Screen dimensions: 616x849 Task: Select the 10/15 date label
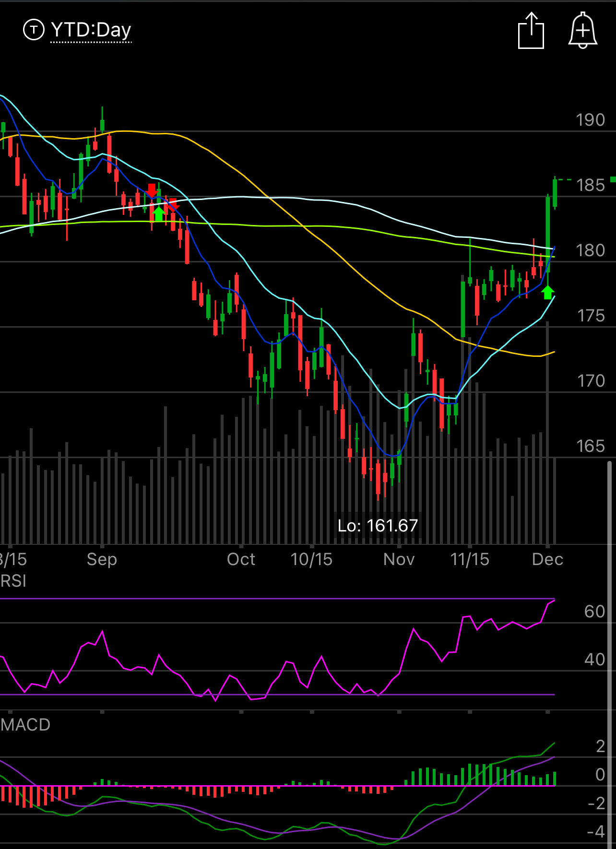click(311, 559)
